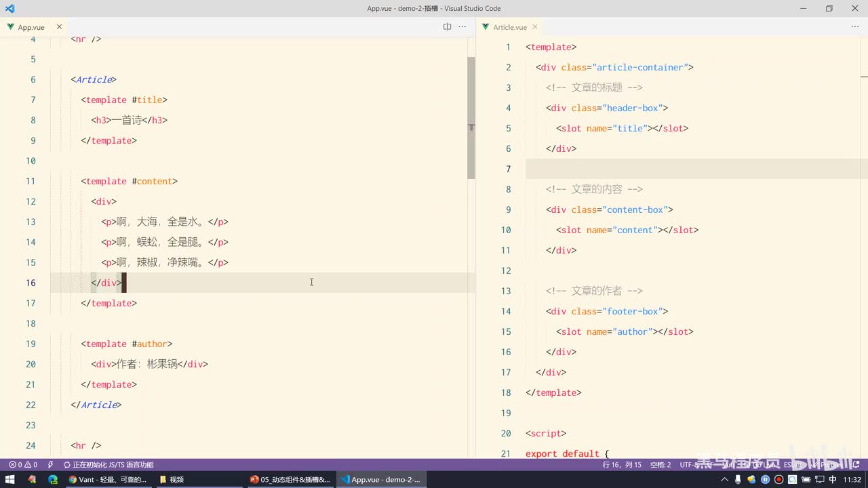Click the JS/TS language initializing status

[108, 465]
